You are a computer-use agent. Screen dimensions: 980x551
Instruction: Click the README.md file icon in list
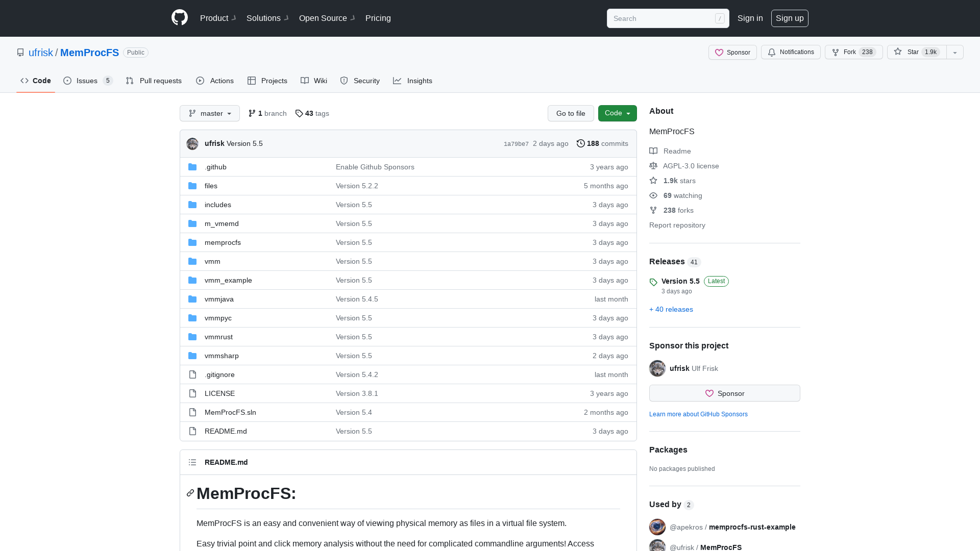click(x=192, y=431)
